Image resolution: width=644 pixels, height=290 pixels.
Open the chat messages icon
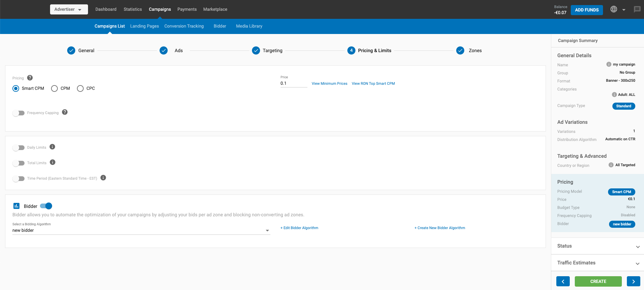tap(637, 9)
